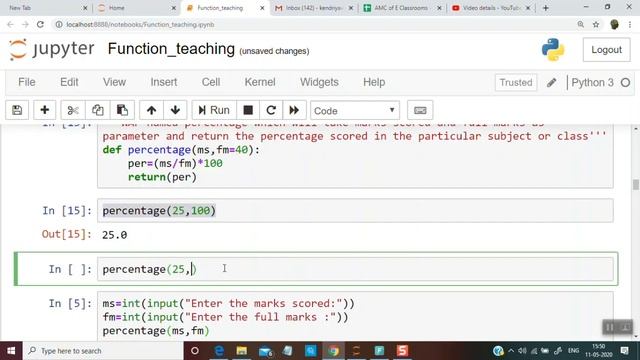Open Chrome from taskbar
The height and width of the screenshot is (360, 640).
pyautogui.click(x=333, y=351)
